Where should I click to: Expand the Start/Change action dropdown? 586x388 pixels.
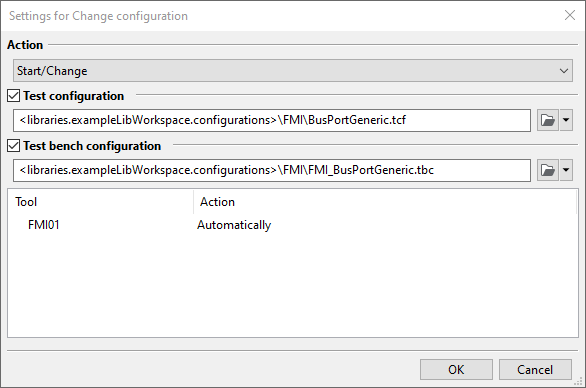click(x=293, y=71)
